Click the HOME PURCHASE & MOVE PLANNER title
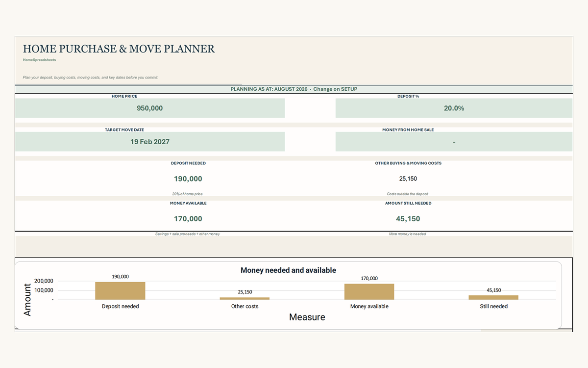588x368 pixels. (x=119, y=49)
